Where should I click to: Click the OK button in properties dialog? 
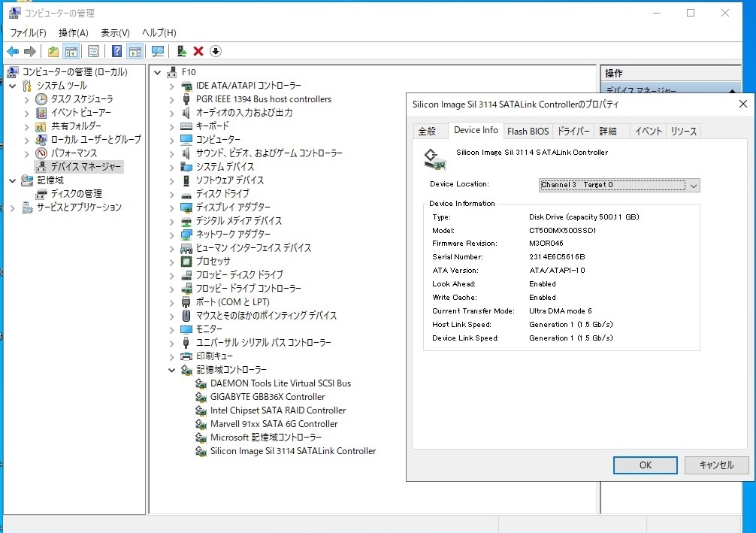tap(645, 465)
